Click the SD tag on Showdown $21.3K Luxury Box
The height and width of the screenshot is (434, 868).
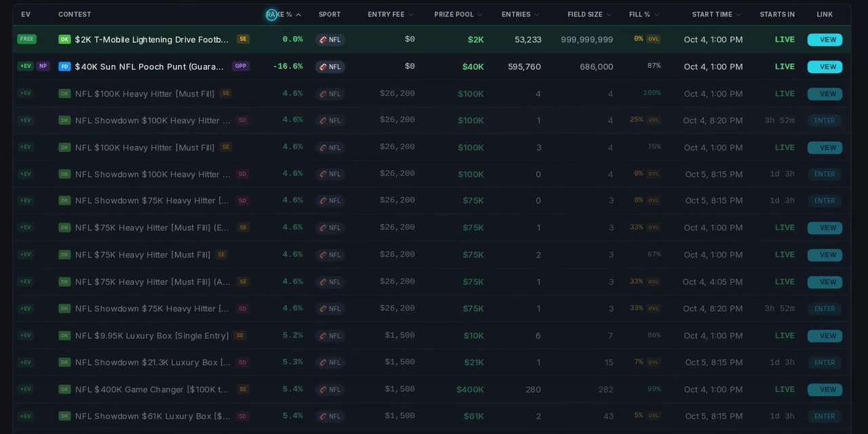(243, 363)
